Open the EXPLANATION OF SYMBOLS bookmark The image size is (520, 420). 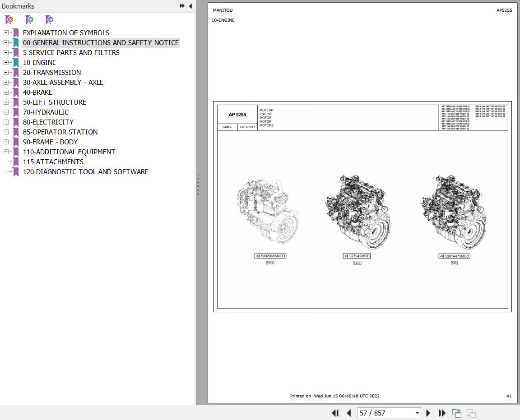[66, 33]
